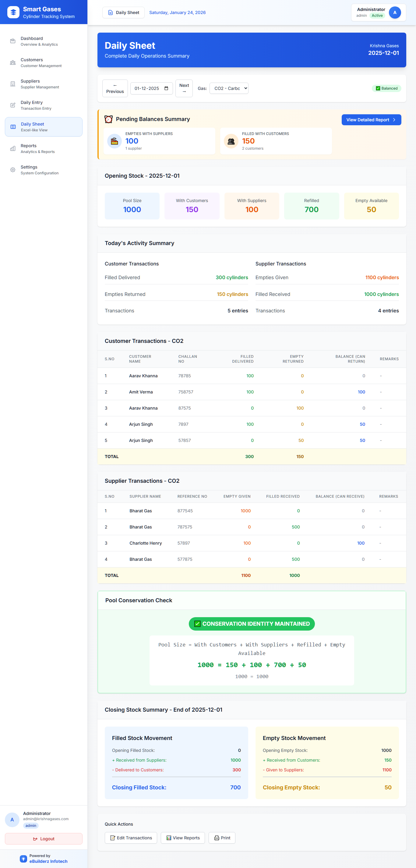Image resolution: width=416 pixels, height=868 pixels.
Task: Click the BALANCE (CAN RETURN) column header
Action: 350,359
